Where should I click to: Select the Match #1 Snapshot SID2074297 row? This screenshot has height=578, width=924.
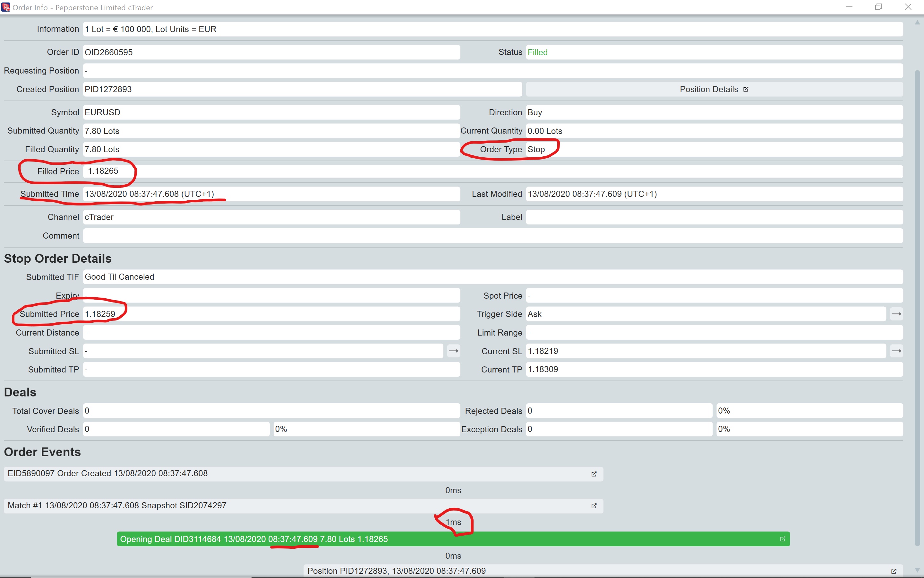[x=304, y=506]
